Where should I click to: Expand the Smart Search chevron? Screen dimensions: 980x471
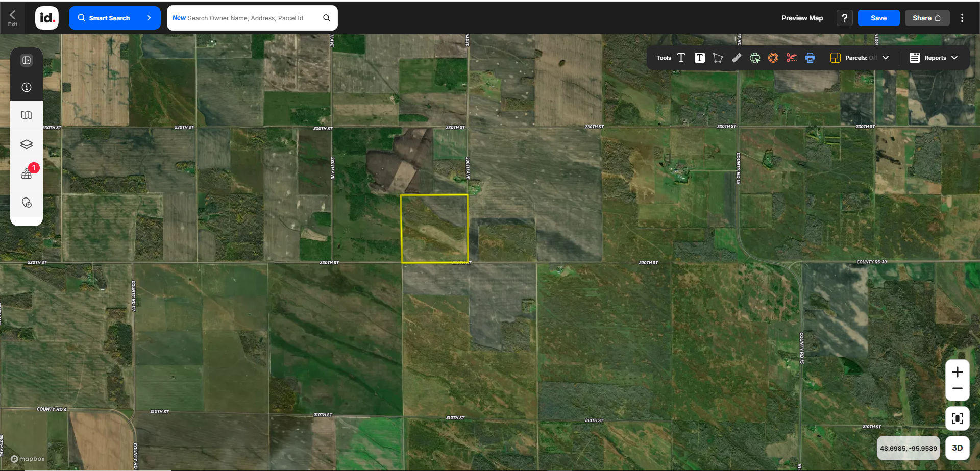click(149, 18)
